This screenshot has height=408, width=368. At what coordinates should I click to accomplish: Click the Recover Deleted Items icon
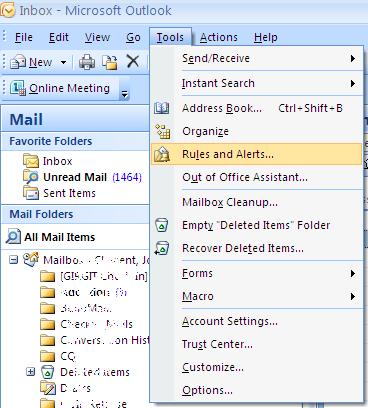point(162,248)
